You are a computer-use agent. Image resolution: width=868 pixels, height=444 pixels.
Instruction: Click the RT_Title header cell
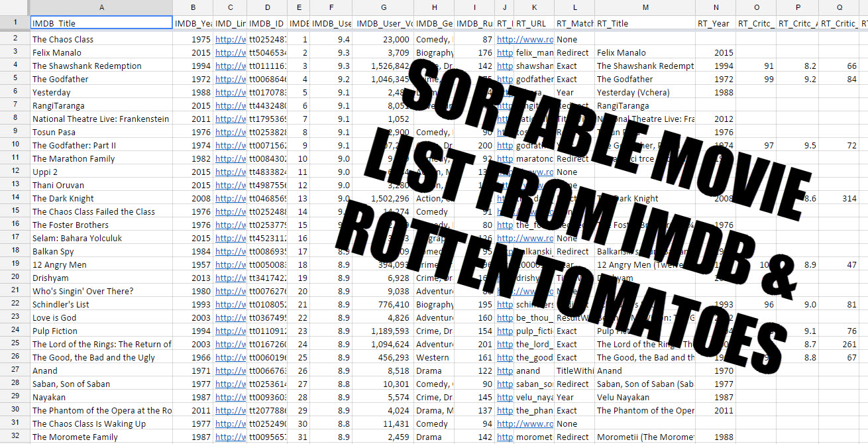645,23
